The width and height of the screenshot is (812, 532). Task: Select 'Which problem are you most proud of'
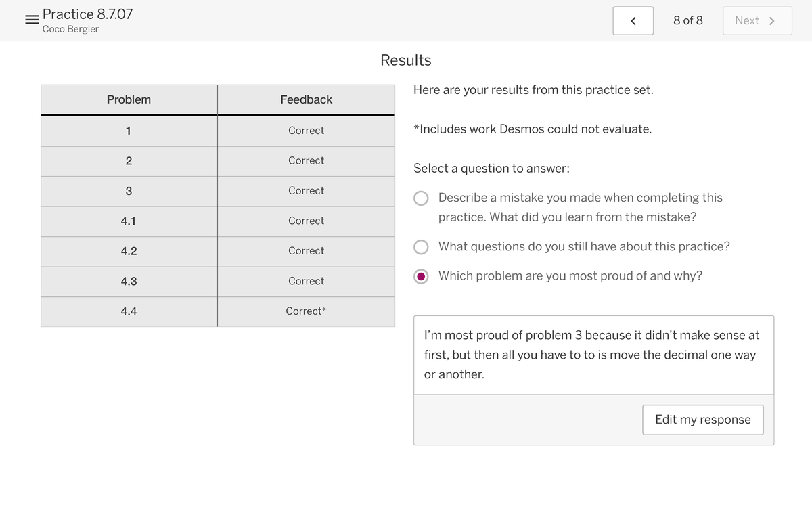422,276
